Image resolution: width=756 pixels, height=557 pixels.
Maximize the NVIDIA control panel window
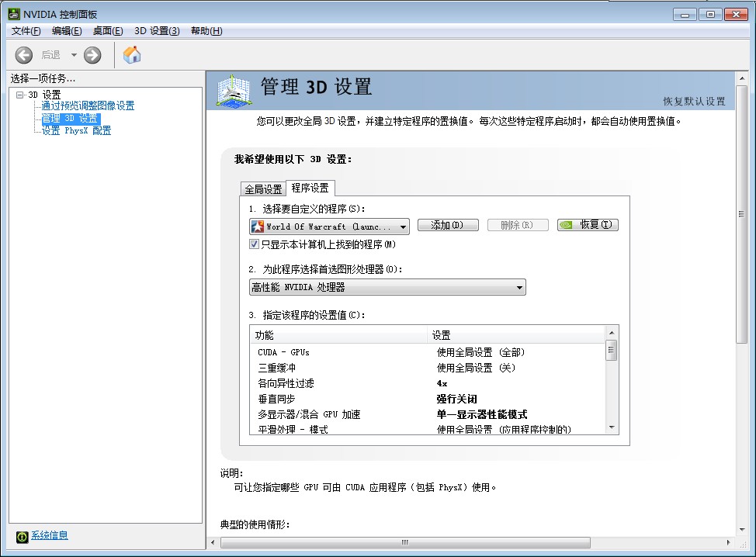coord(710,15)
